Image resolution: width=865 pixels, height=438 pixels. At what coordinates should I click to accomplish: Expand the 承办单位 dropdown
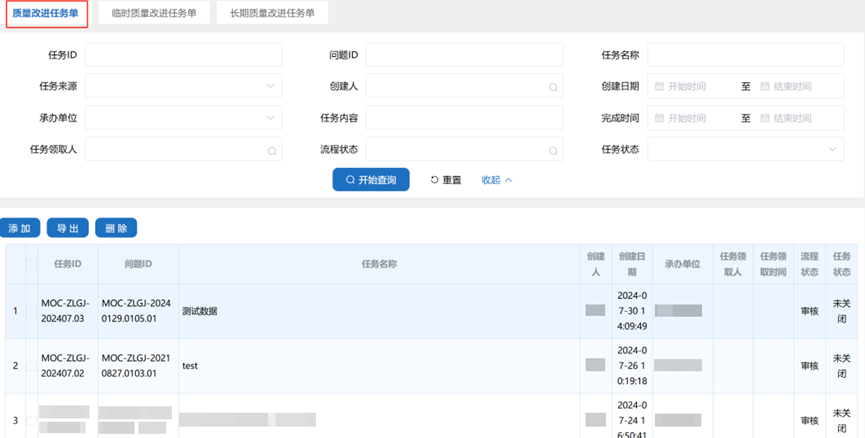(184, 119)
